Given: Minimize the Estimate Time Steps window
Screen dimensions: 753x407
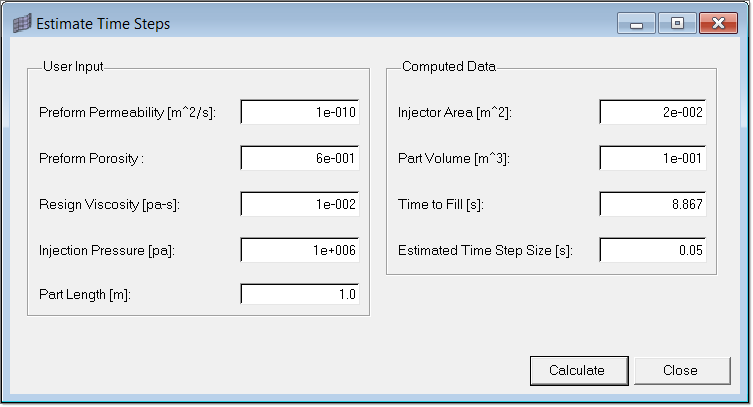Looking at the screenshot, I should coord(636,24).
